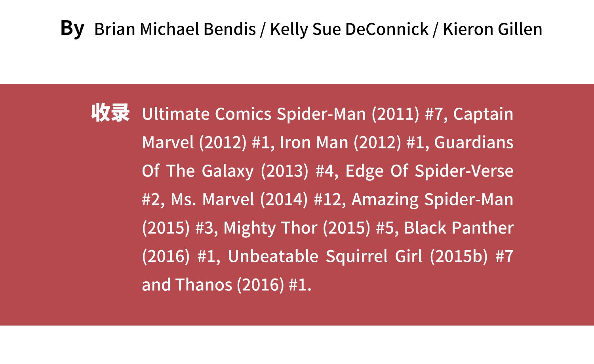
Task: Click the Edge Of Spider-Verse title
Action: click(429, 171)
